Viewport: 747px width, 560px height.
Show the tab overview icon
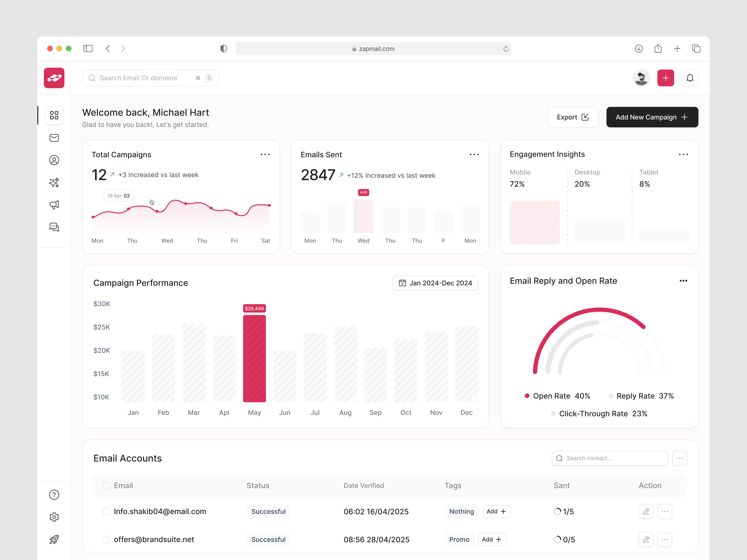[x=696, y=49]
